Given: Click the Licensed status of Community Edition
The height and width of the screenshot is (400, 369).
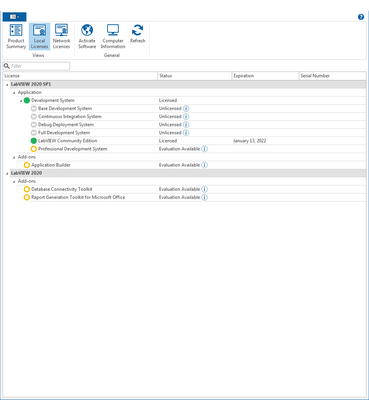Looking at the screenshot, I should pyautogui.click(x=168, y=141).
